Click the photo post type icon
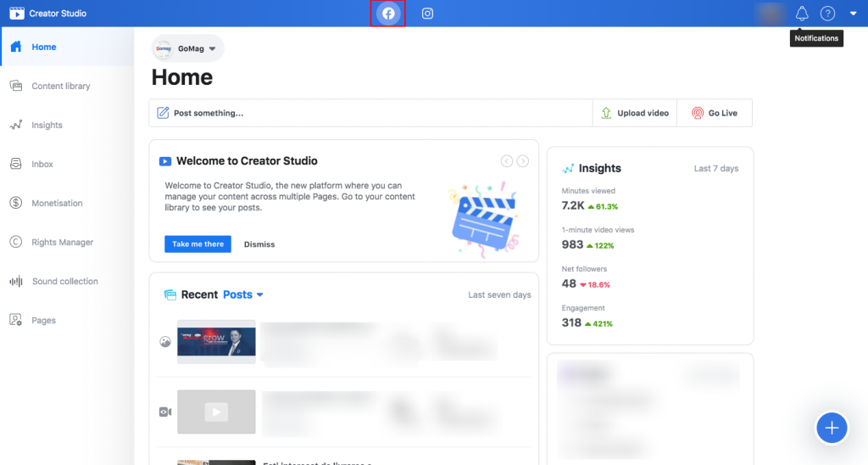 (165, 342)
